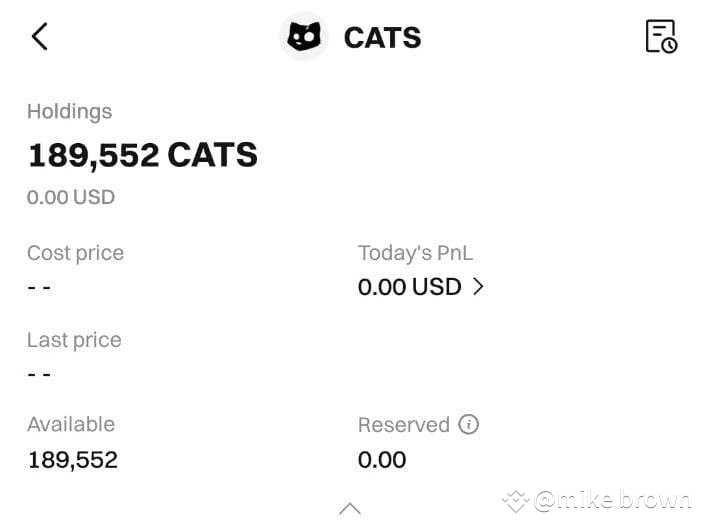The width and height of the screenshot is (701, 522).
Task: Tap the black cat CATS logo
Action: 304,37
